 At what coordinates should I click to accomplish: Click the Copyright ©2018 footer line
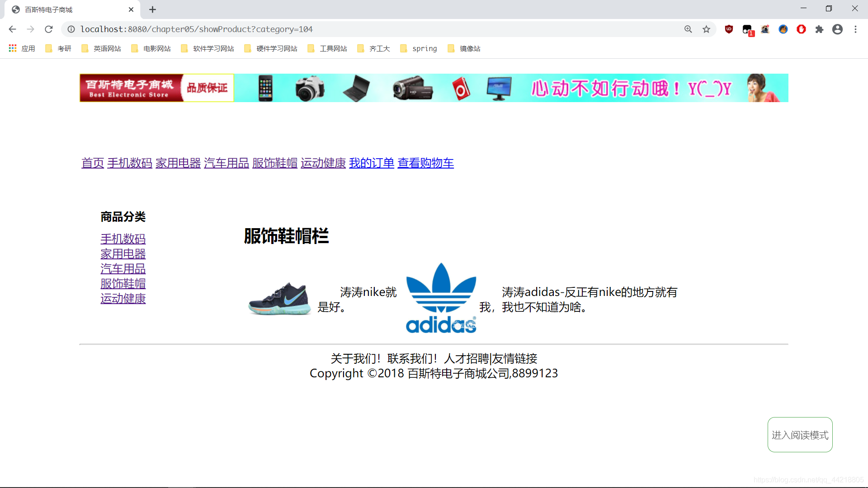point(434,373)
